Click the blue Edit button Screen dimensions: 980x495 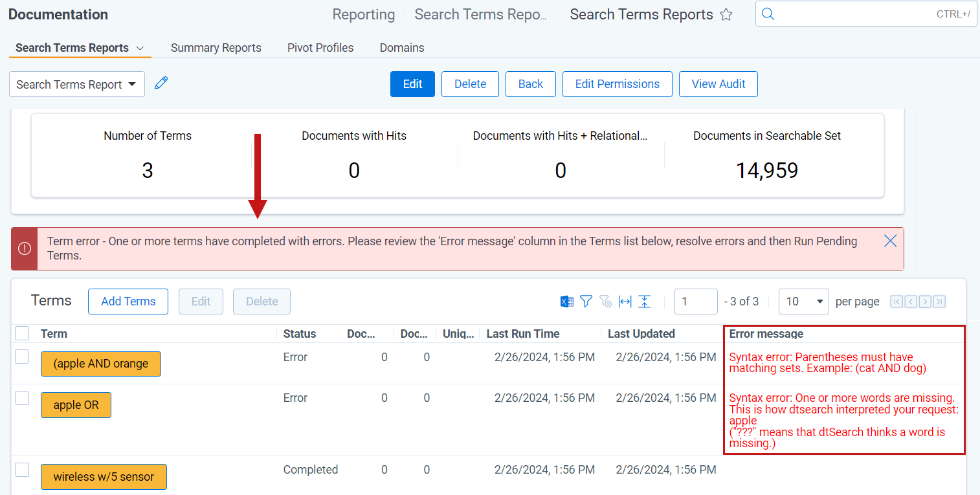[412, 84]
